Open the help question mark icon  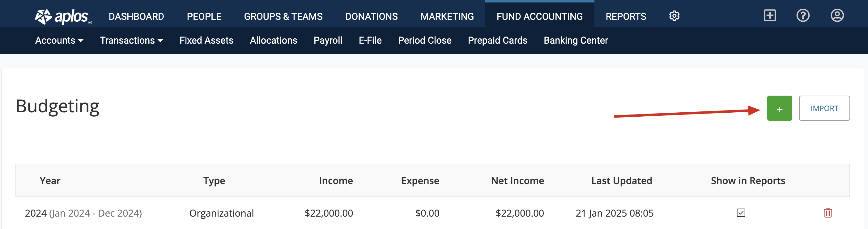tap(803, 15)
